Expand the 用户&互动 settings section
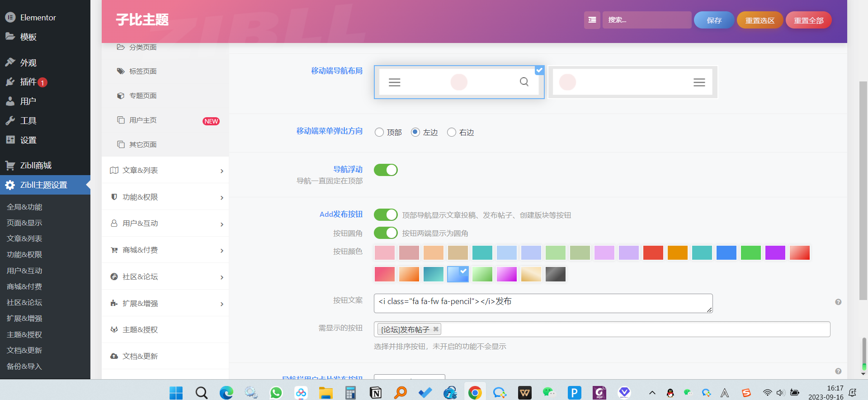The image size is (868, 400). click(165, 223)
